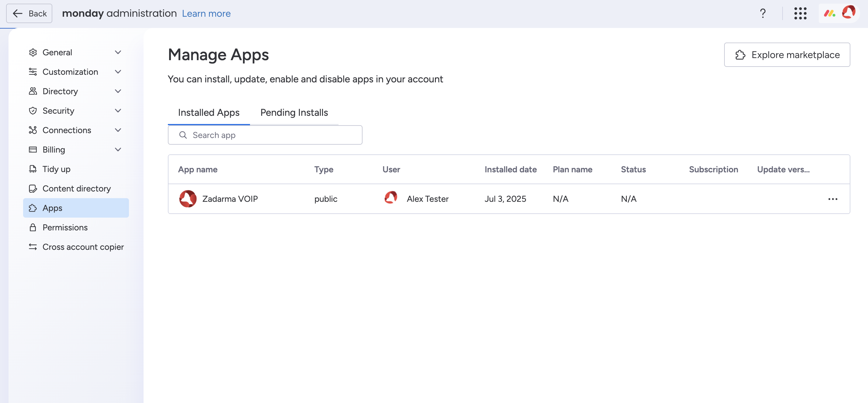Click the Zadarma VOIP app logo
The image size is (868, 403).
188,199
